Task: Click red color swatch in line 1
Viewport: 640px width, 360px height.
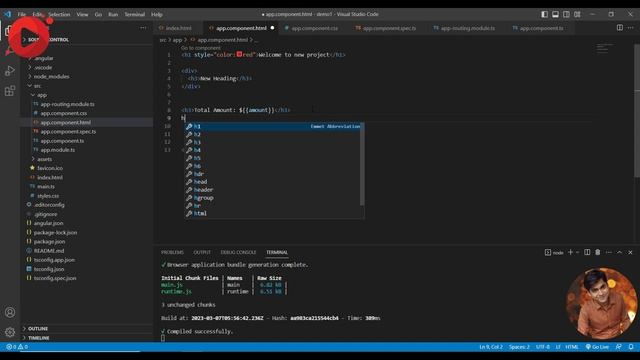Action: (239, 54)
